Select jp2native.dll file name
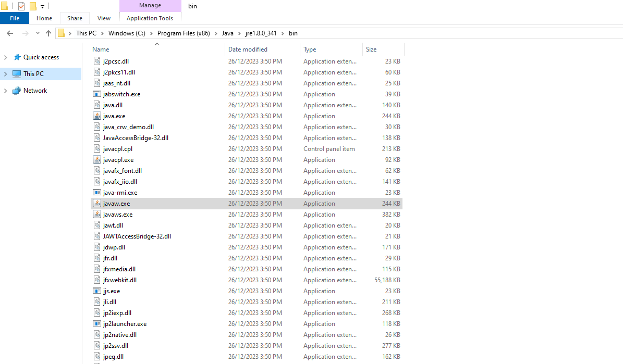623x364 pixels. point(119,335)
